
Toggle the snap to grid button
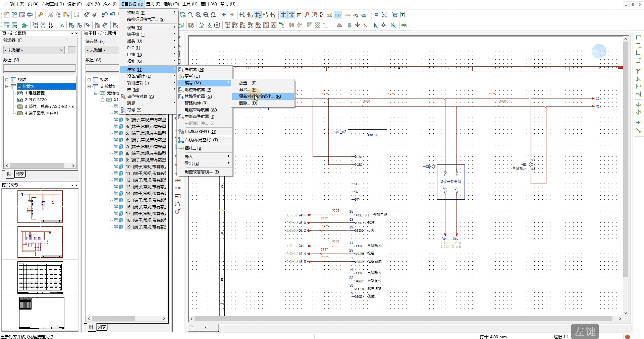tap(291, 15)
